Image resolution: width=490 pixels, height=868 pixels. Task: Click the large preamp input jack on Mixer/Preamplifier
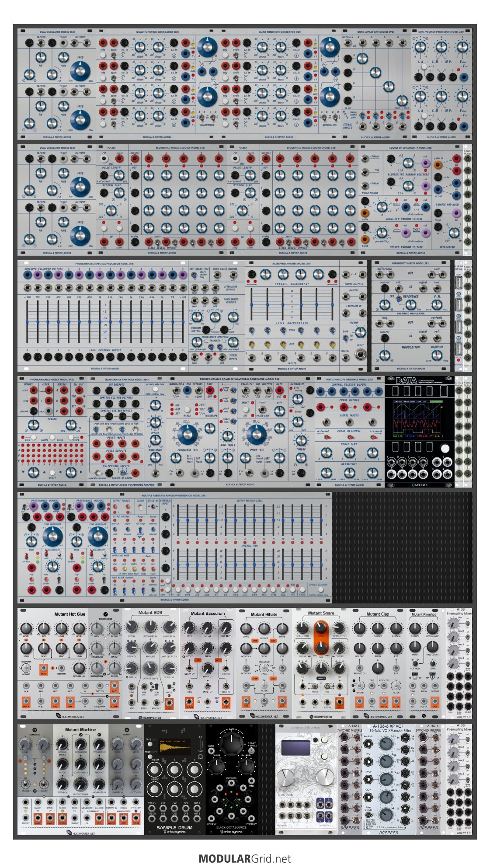pyautogui.click(x=361, y=354)
